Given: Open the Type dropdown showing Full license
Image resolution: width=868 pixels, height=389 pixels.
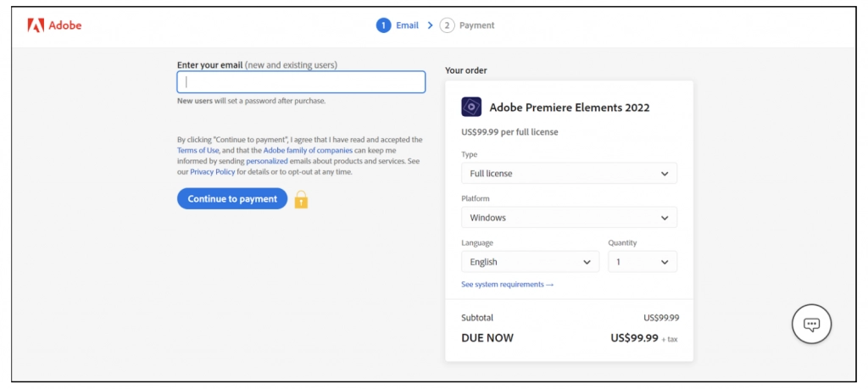Looking at the screenshot, I should point(569,174).
